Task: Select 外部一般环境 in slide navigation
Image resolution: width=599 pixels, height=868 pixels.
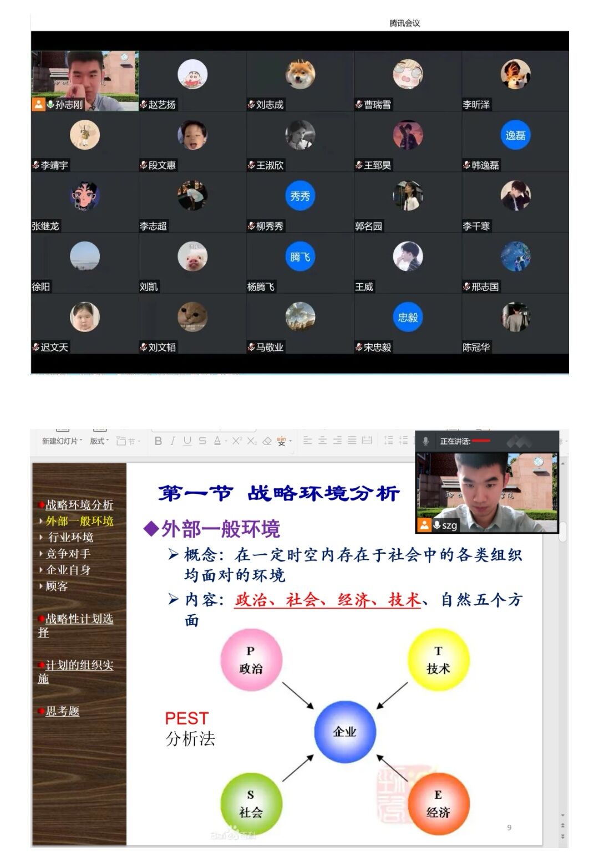Action: (79, 521)
